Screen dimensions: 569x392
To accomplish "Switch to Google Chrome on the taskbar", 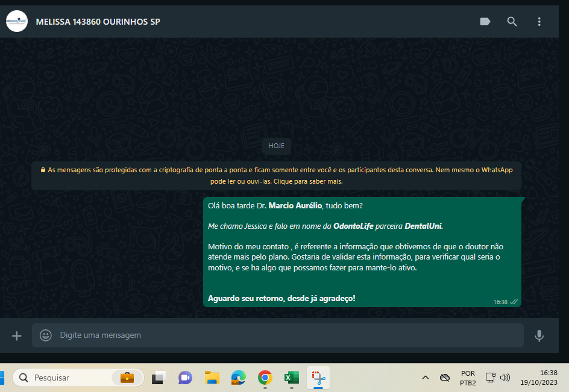I will (x=265, y=378).
